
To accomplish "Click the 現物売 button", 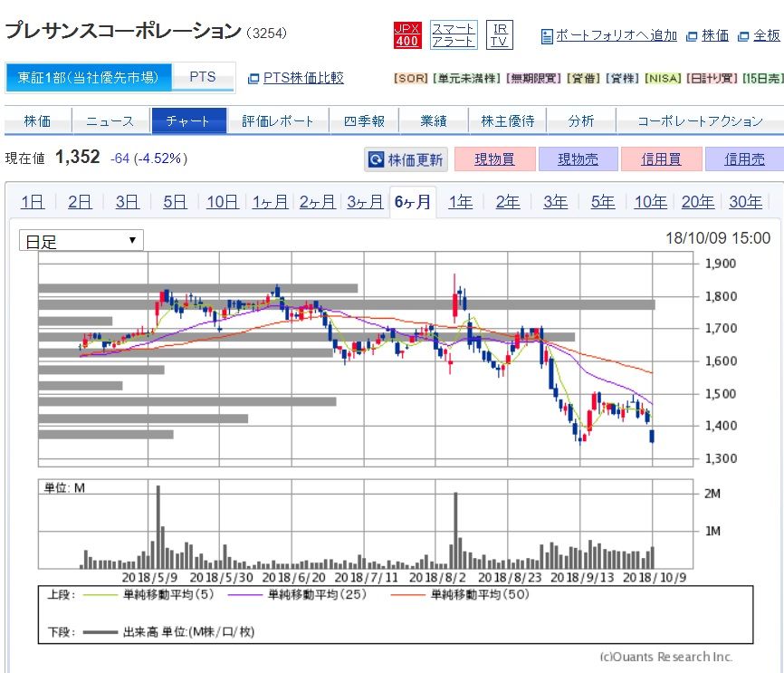I will tap(578, 159).
